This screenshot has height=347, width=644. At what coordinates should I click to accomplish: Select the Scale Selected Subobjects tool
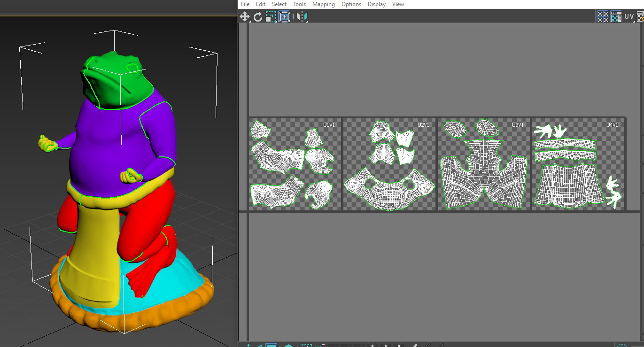pyautogui.click(x=270, y=17)
